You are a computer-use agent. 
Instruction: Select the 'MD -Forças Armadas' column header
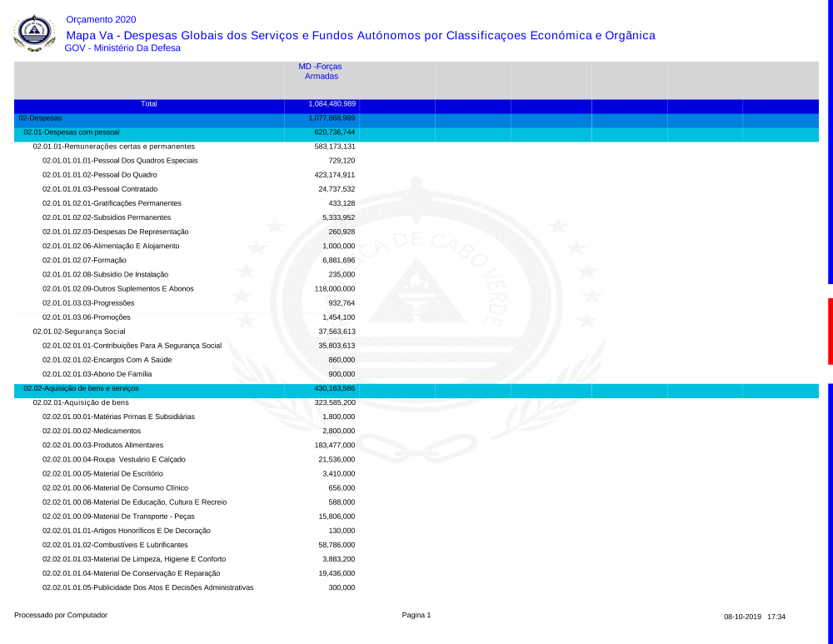[x=321, y=72]
